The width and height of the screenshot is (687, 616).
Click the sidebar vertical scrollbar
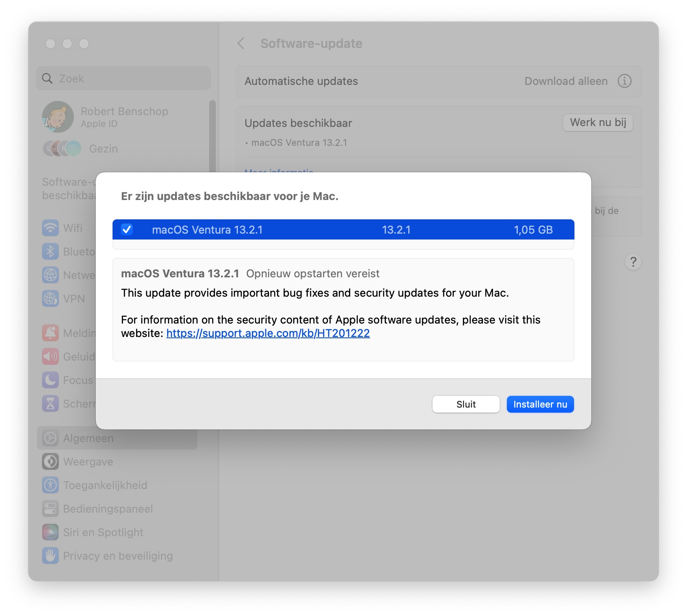pos(212,136)
